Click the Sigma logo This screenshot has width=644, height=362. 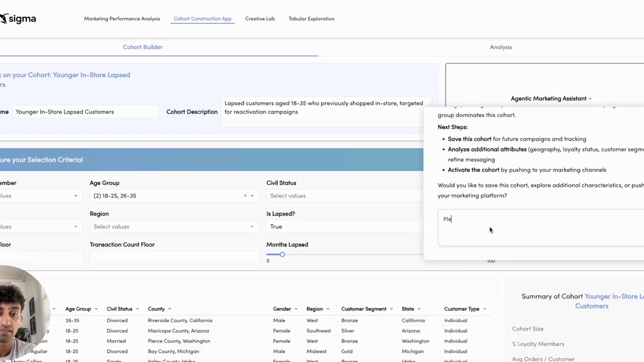[x=18, y=19]
